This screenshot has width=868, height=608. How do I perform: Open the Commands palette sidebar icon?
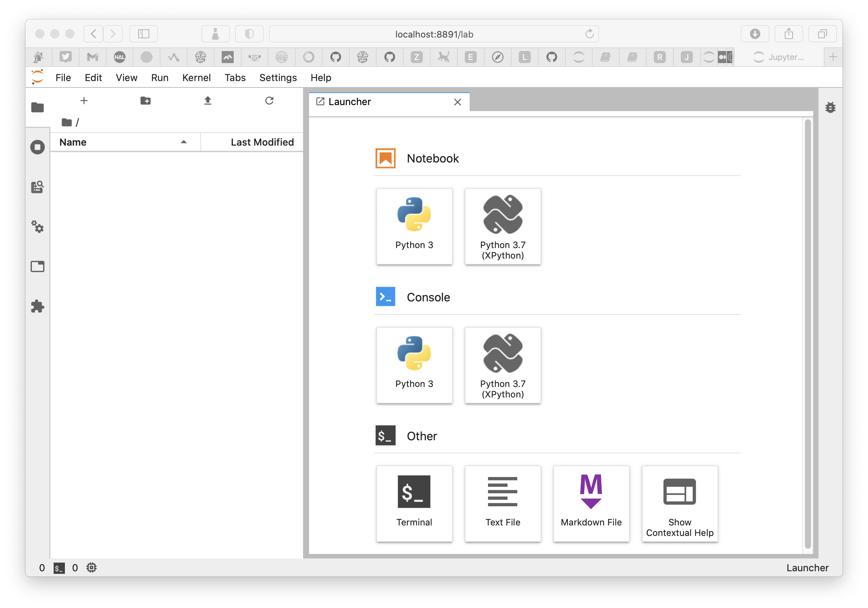point(38,187)
